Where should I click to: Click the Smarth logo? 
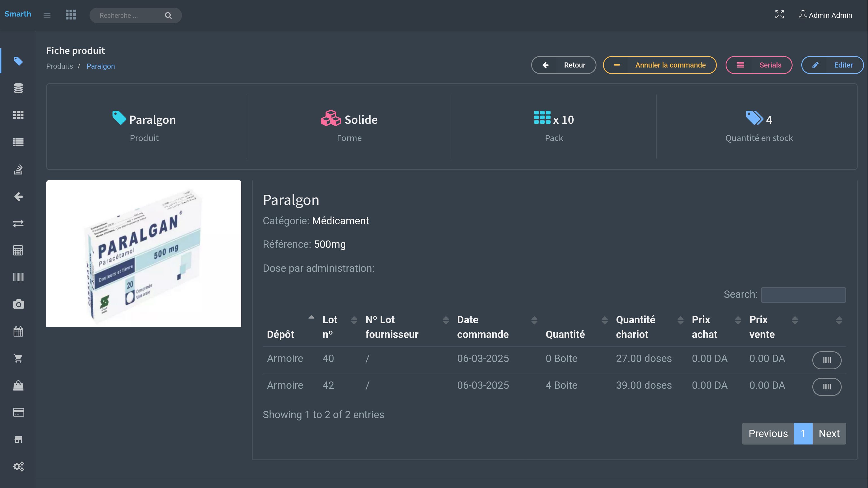(18, 14)
